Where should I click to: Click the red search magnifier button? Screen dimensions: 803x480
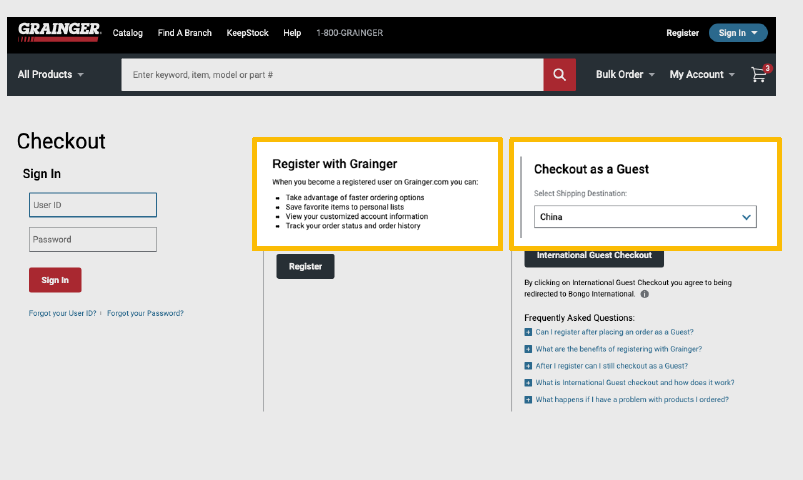[559, 75]
